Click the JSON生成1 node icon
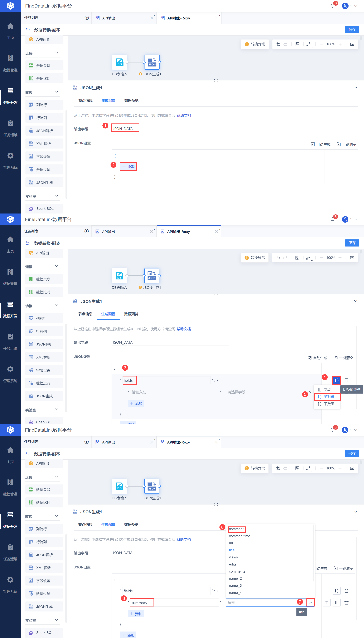Image resolution: width=364 pixels, height=638 pixels. click(152, 62)
